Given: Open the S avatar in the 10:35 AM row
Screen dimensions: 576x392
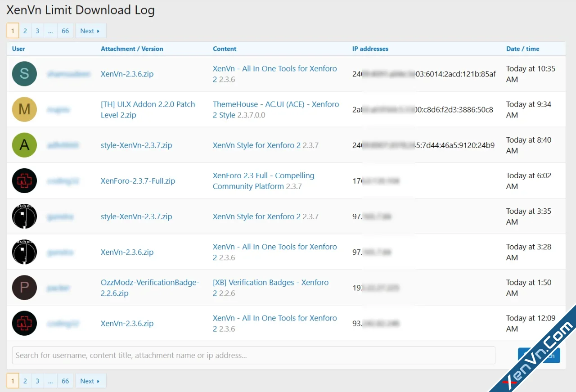Looking at the screenshot, I should point(24,74).
